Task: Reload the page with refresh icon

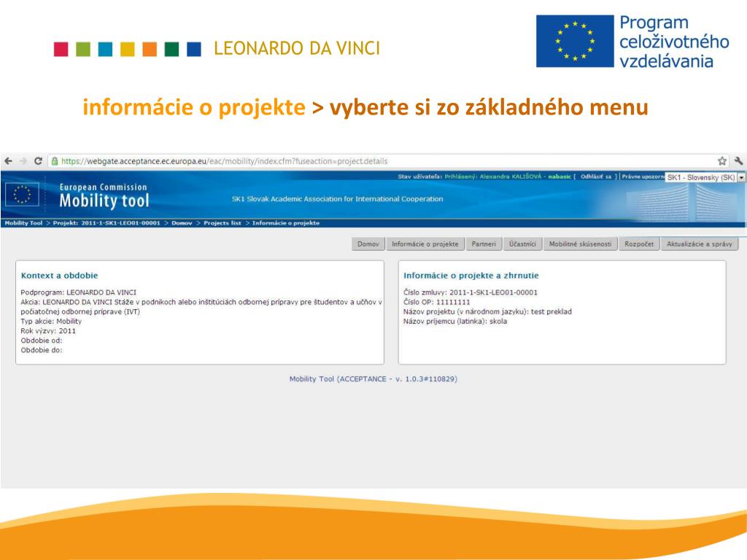Action: click(38, 161)
